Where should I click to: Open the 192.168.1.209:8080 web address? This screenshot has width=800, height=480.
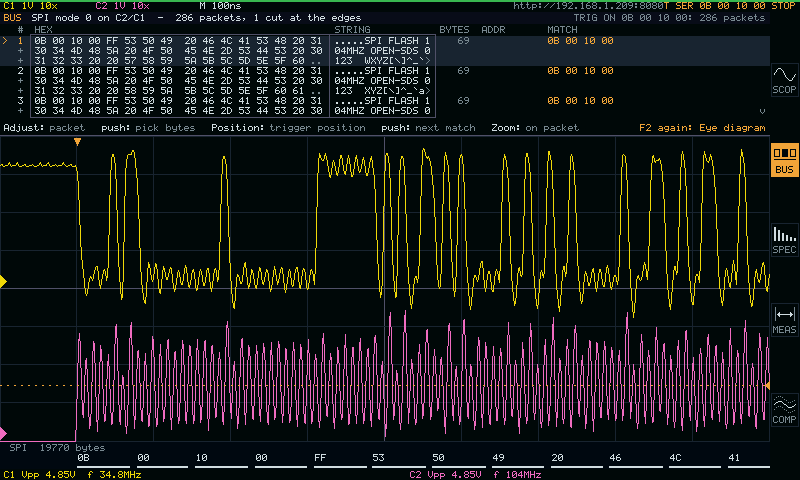[588, 6]
